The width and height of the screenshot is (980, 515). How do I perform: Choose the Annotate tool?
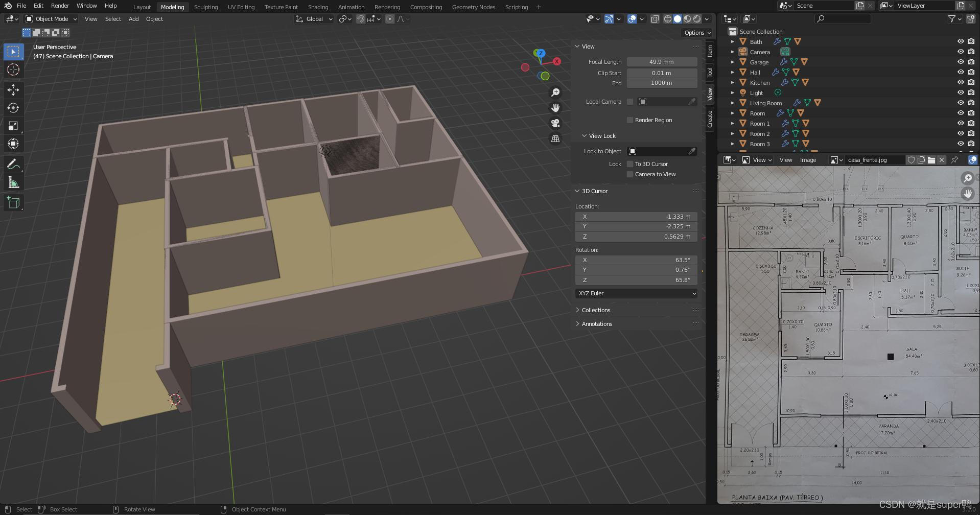[13, 165]
